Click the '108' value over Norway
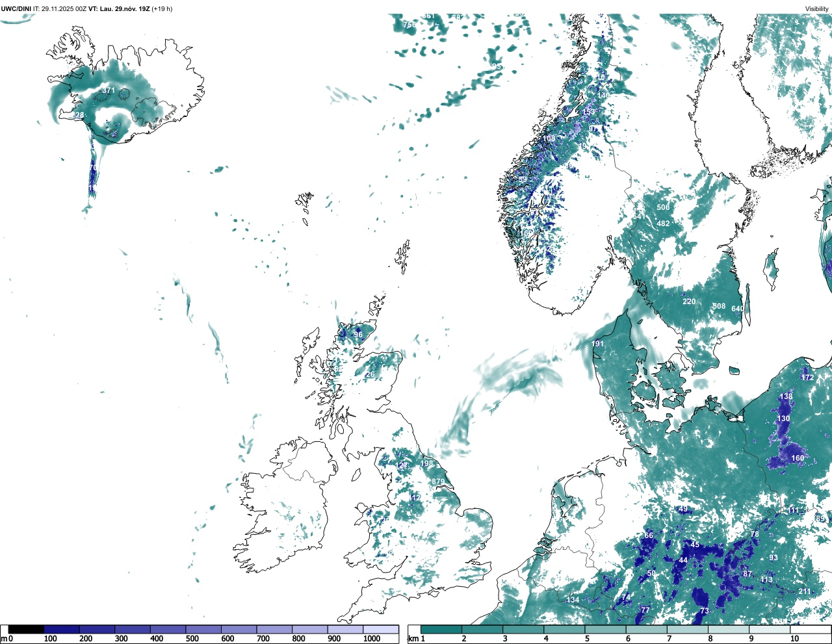This screenshot has width=832, height=644. (x=549, y=138)
